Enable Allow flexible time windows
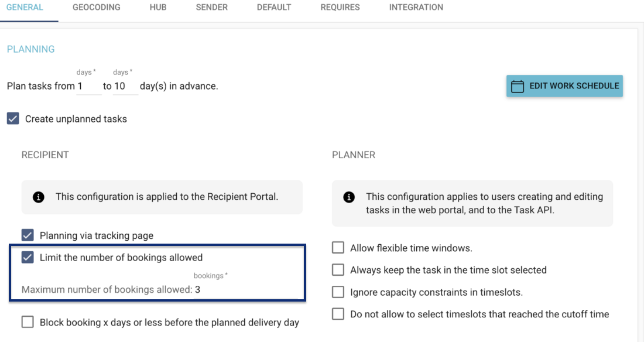 (x=338, y=248)
